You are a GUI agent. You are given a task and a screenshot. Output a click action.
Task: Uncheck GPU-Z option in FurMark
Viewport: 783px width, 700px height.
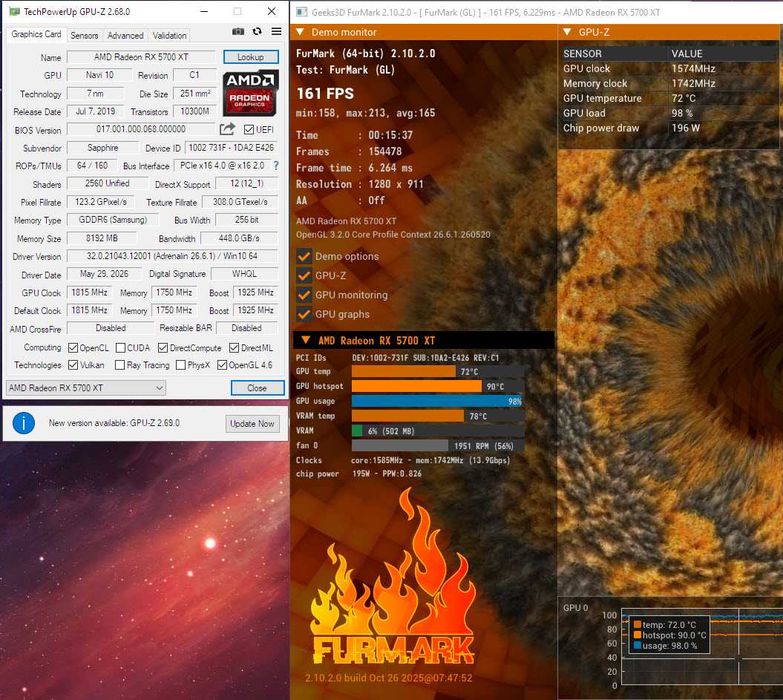(304, 275)
